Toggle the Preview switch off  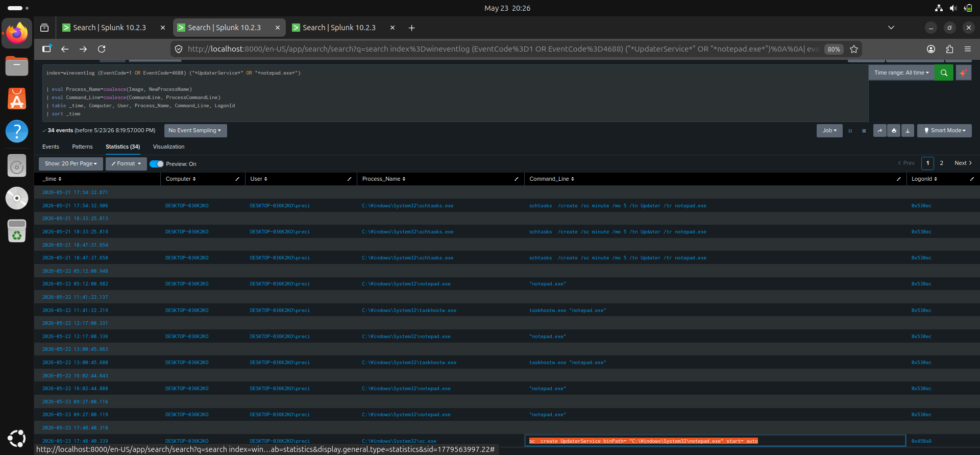tap(157, 164)
